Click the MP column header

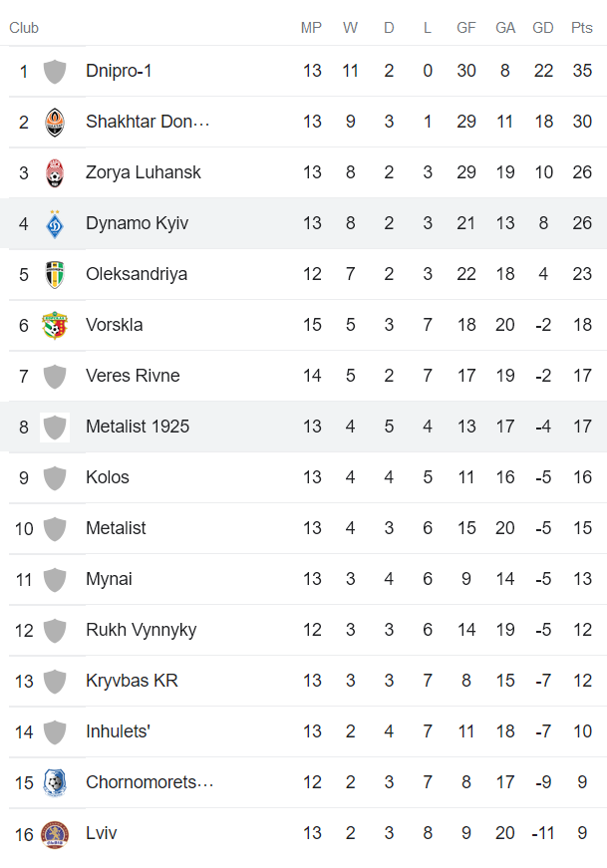click(311, 28)
